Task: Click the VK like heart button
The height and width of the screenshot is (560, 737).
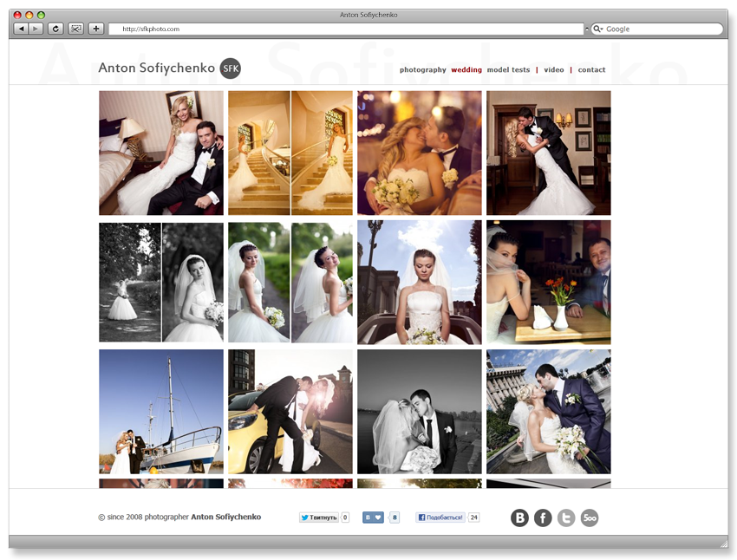Action: click(373, 518)
